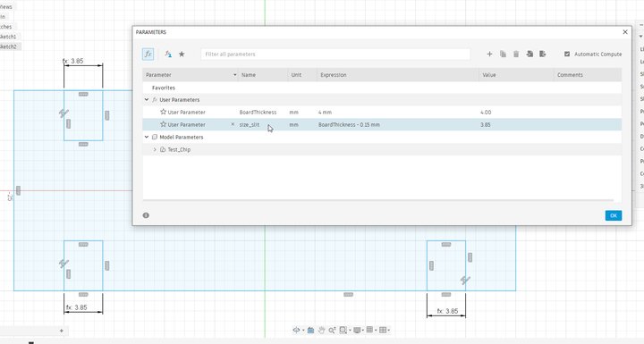Select the top-left fx: 3.85 dimension
This screenshot has width=644, height=344.
pos(73,61)
